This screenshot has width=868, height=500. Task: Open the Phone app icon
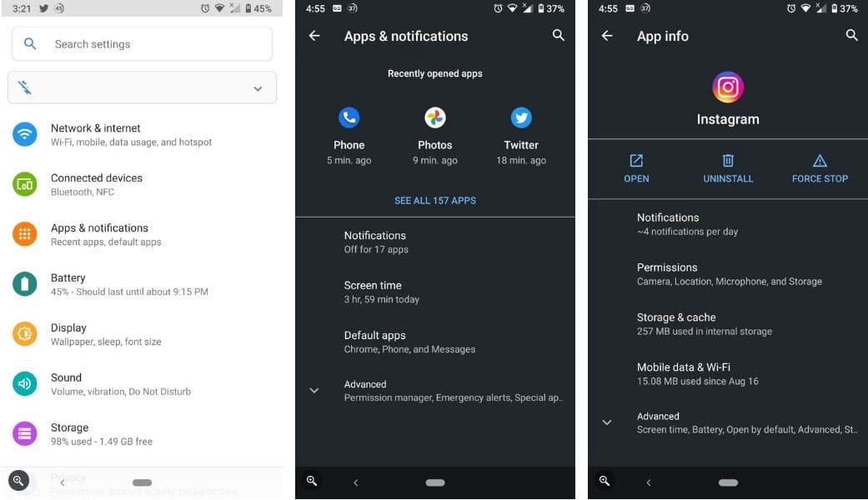[x=349, y=117]
